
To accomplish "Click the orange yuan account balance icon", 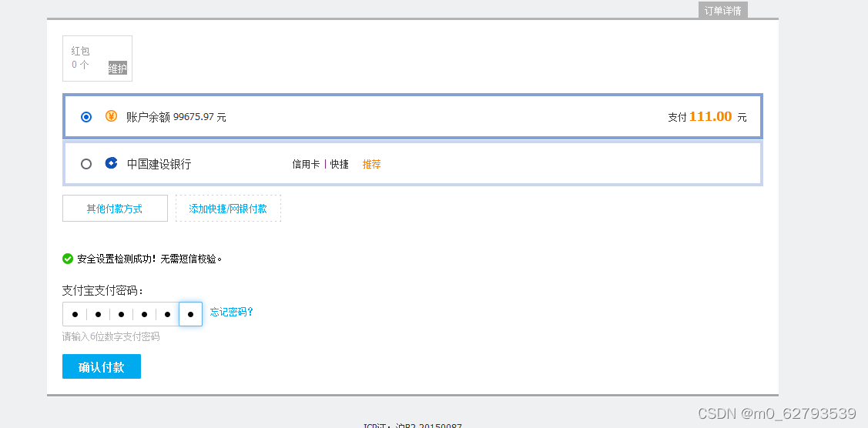I will coord(111,117).
